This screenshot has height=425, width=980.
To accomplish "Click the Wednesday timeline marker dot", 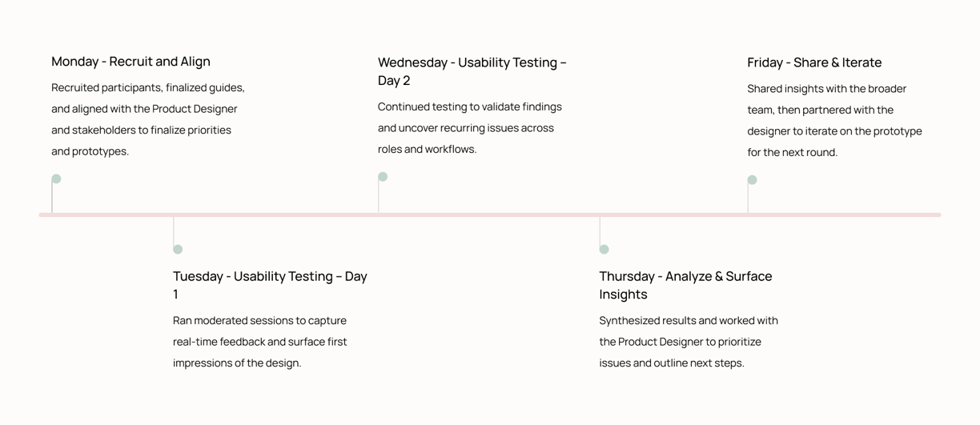I will tap(383, 176).
